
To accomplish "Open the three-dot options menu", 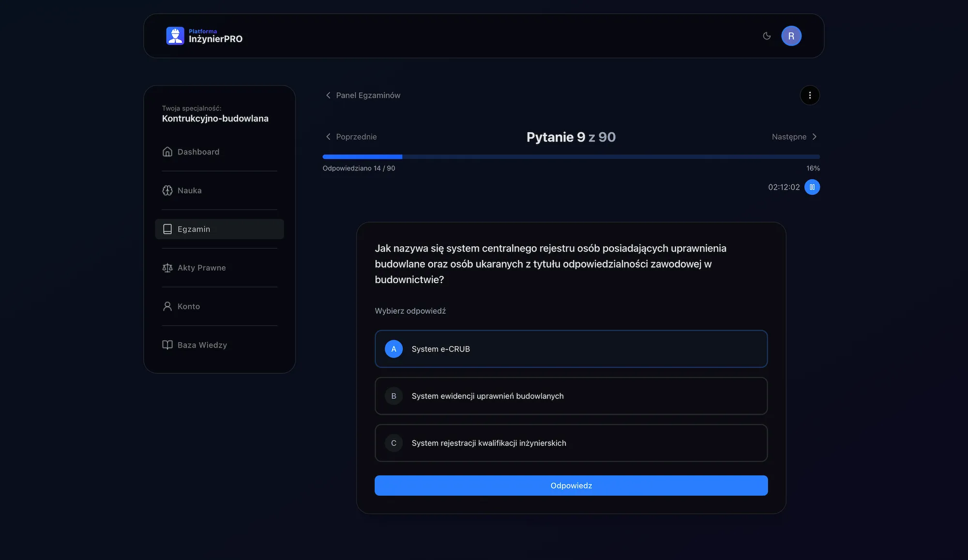I will 809,95.
